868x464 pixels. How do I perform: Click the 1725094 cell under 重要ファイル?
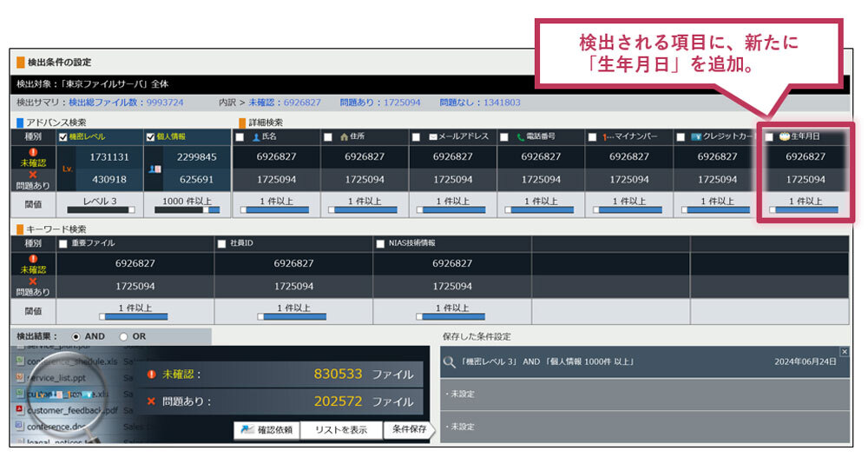click(x=135, y=287)
